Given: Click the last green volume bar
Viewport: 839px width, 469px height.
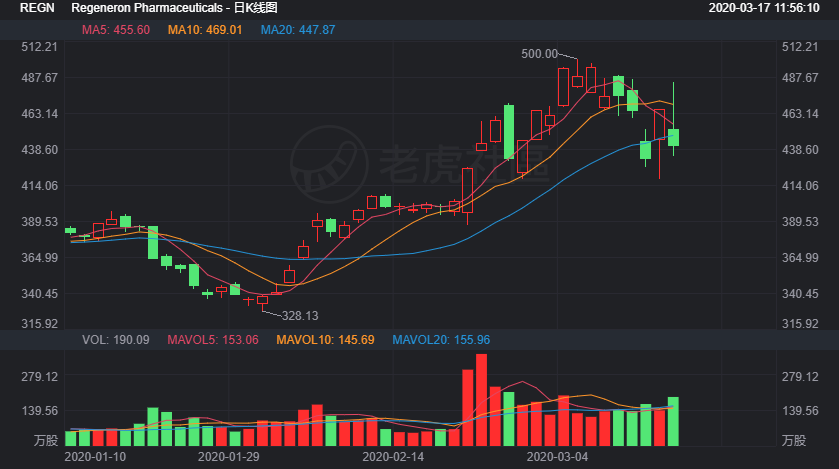Looking at the screenshot, I should click(673, 421).
